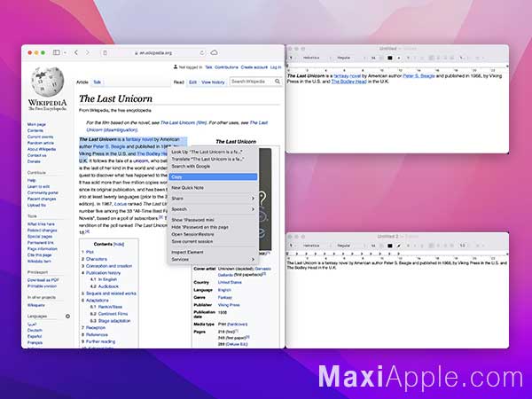Choose Translate "The Last Unicorn is a fa..."
532x399 pixels.
[213, 159]
